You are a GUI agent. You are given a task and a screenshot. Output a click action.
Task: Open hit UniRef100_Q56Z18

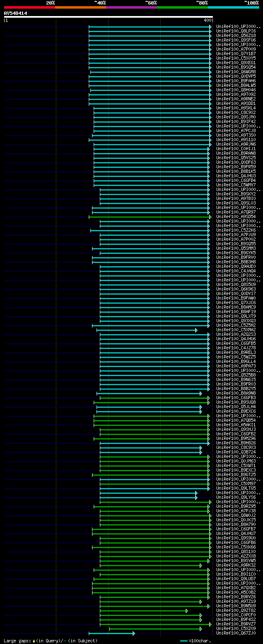point(236,35)
